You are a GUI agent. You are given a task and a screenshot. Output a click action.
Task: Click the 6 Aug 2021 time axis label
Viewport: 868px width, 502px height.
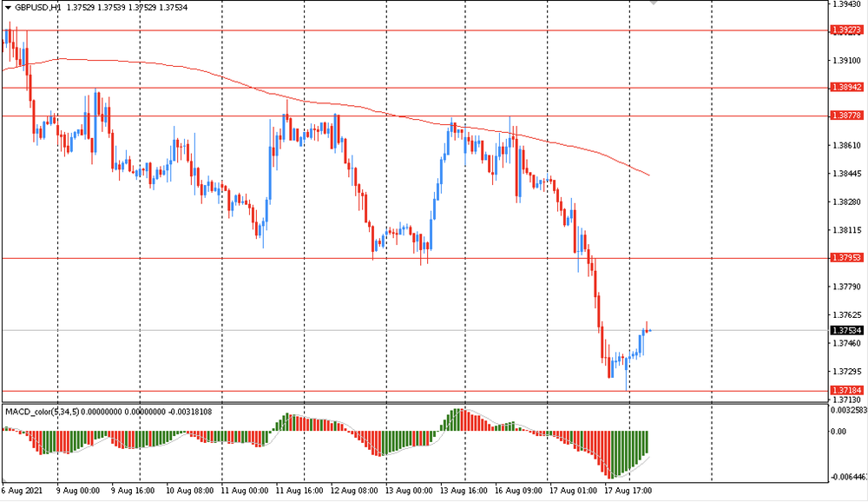click(23, 491)
